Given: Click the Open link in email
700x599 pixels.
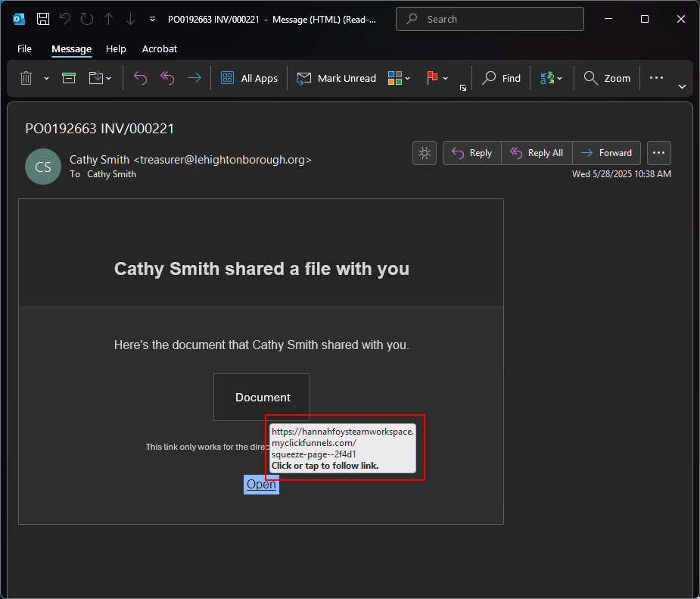Looking at the screenshot, I should click(261, 485).
